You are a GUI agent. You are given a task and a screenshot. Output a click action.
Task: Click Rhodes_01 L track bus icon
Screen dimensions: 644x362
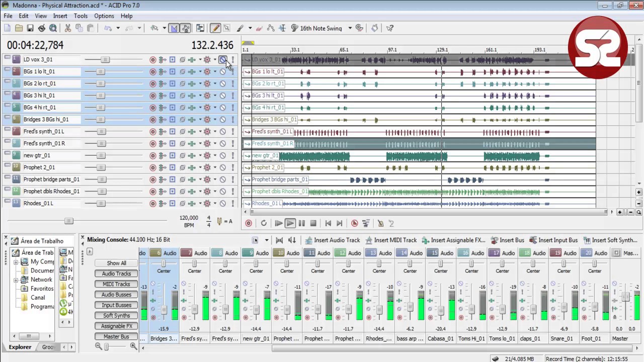click(172, 204)
